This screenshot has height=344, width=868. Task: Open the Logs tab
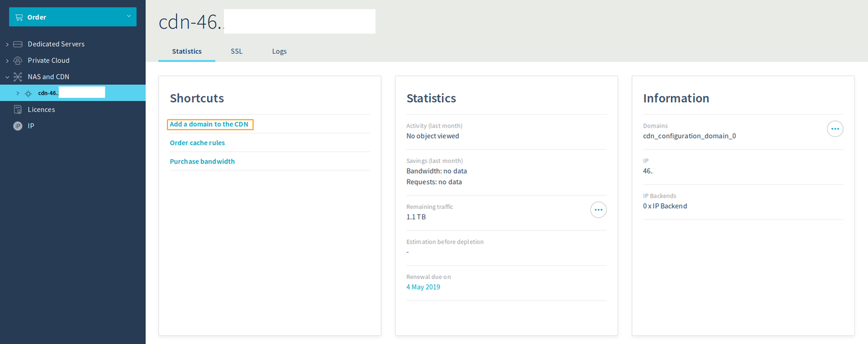279,51
